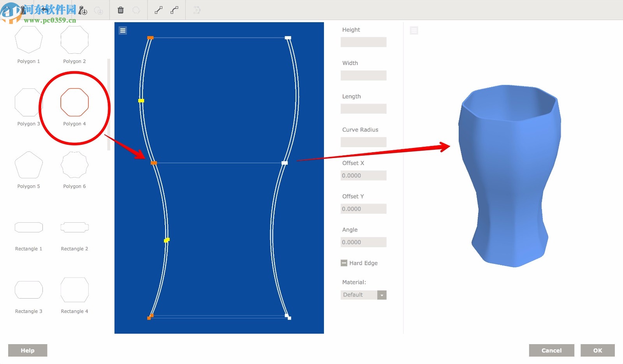Open the right preview panel hamburger menu
Image resolution: width=623 pixels, height=364 pixels.
pos(414,30)
